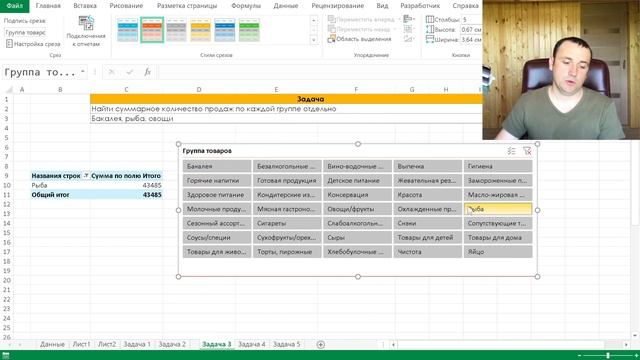Select Консервация slicer button
Screen dimensions: 640x360
[x=357, y=195]
